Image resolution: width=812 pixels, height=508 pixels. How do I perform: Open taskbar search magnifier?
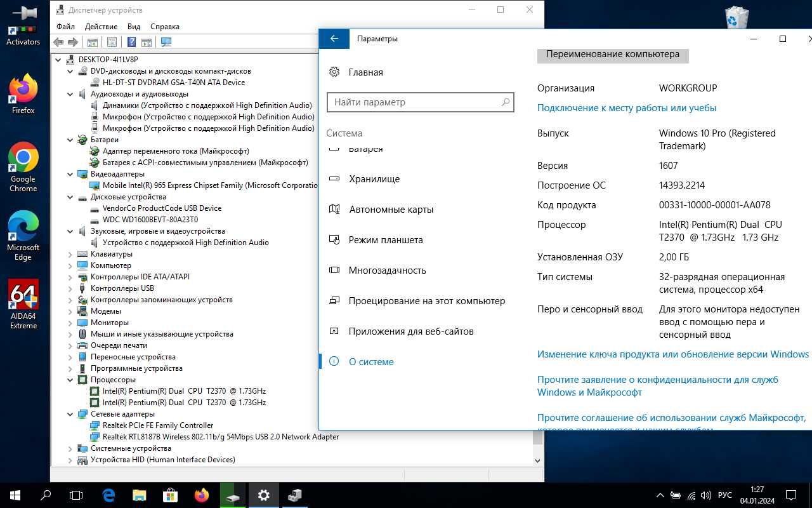coord(46,495)
